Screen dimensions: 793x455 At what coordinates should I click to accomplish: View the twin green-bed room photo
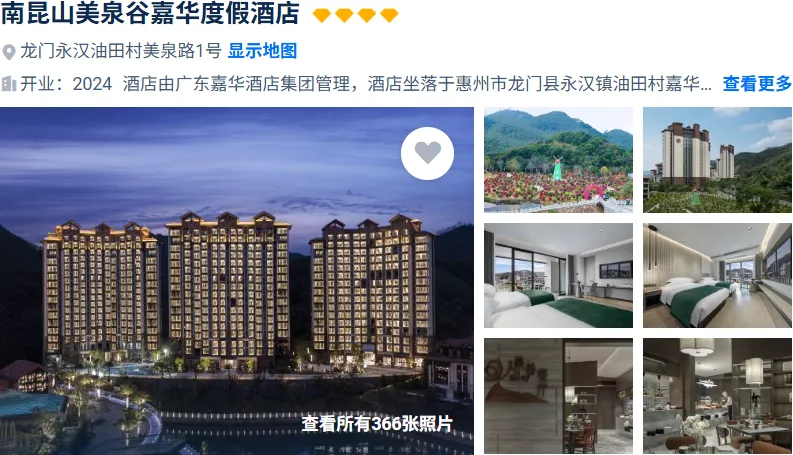pos(717,276)
